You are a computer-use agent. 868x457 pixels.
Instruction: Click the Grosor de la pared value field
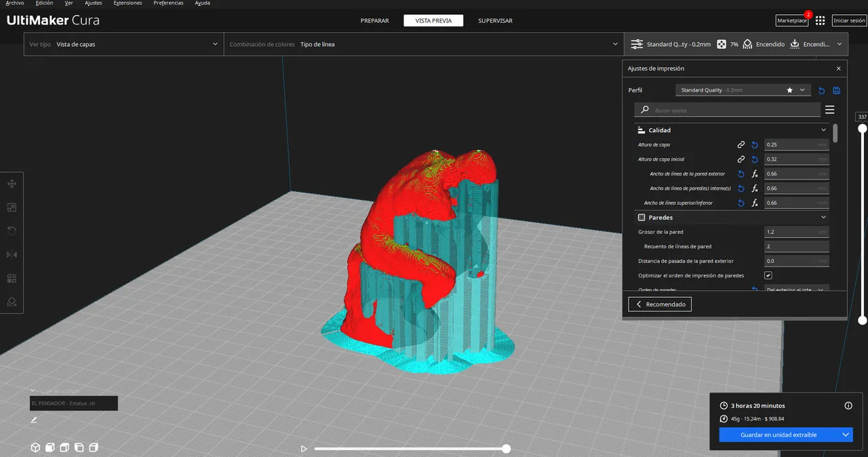(797, 232)
